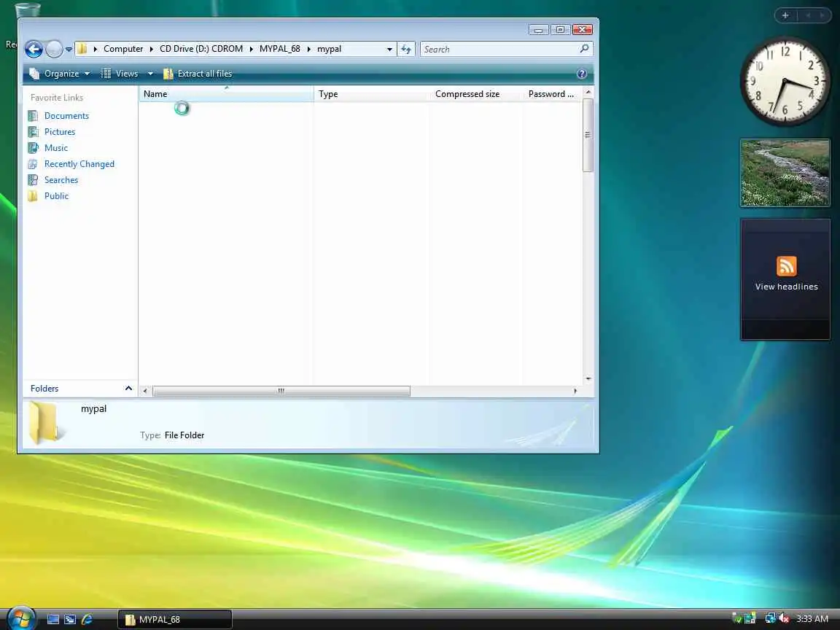The image size is (840, 630).
Task: Sort by Name column header
Action: (226, 94)
